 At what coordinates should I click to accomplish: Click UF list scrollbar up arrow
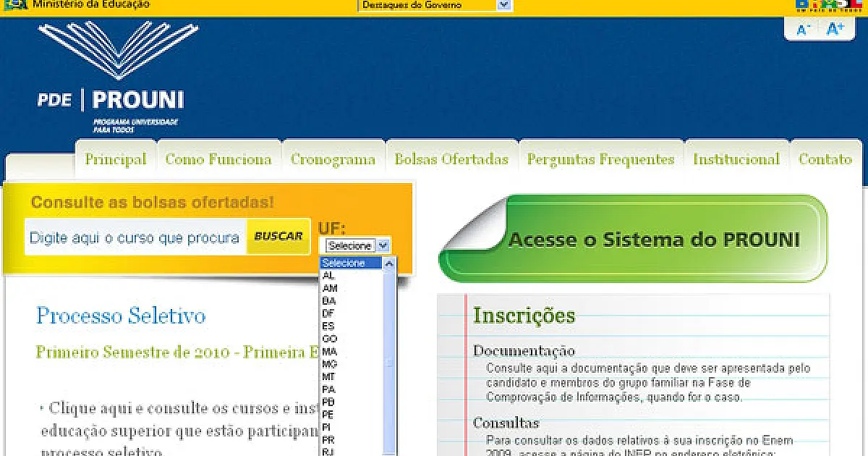[390, 263]
